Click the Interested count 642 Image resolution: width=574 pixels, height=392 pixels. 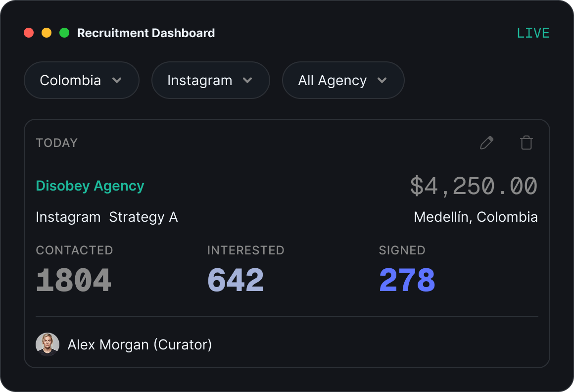point(236,280)
